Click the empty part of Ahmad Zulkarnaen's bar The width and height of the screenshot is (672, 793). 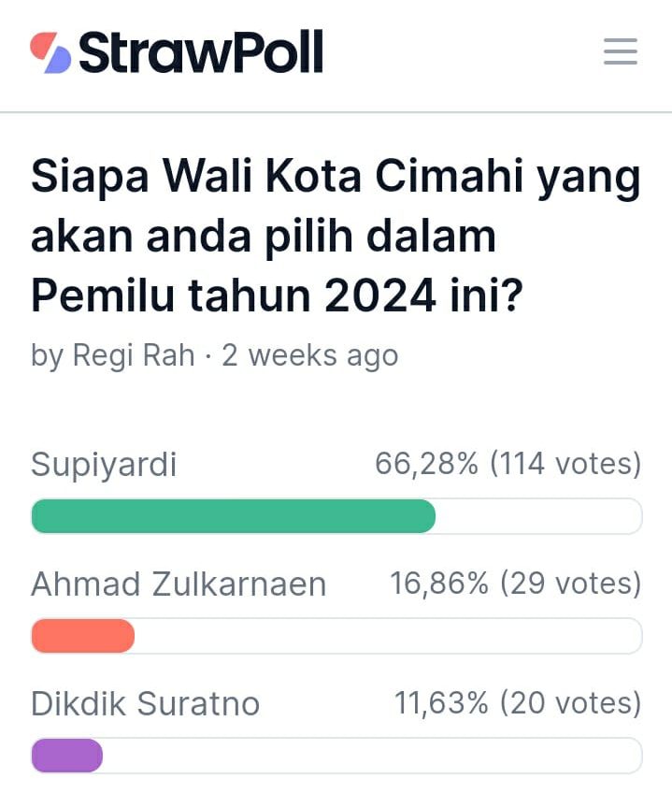[x=388, y=636]
